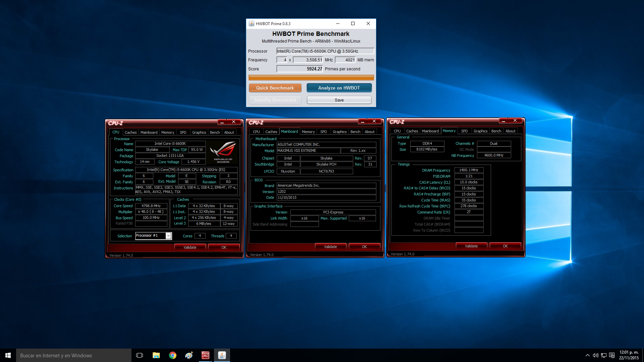The width and height of the screenshot is (644, 362).
Task: Click the Core Speed value 4798.8 MHz
Action: click(x=151, y=206)
